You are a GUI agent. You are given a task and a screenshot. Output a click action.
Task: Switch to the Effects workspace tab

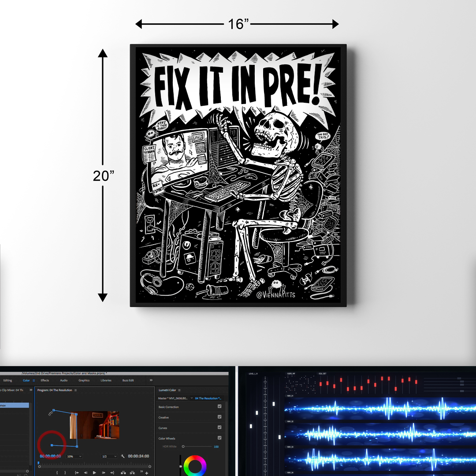click(x=45, y=380)
